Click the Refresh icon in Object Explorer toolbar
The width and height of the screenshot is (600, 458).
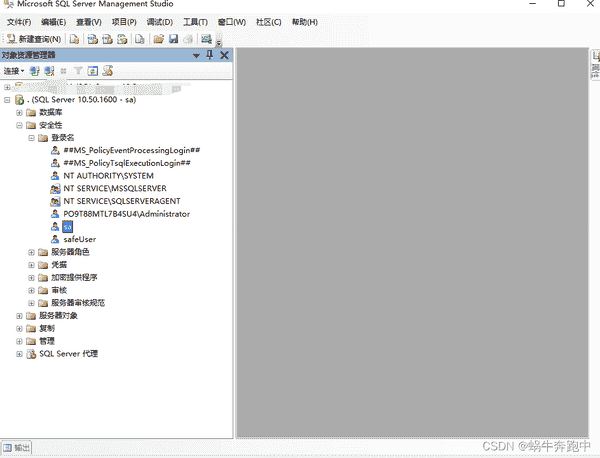[x=92, y=71]
